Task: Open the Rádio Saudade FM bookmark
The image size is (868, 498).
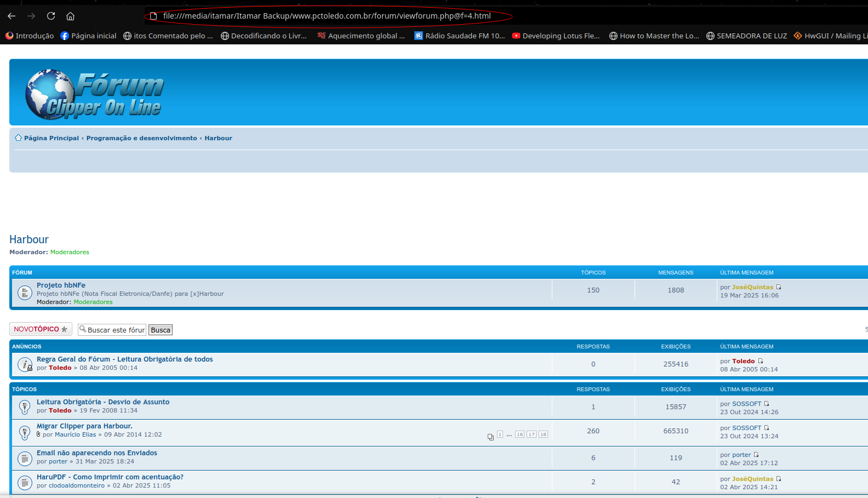Action: pos(459,36)
